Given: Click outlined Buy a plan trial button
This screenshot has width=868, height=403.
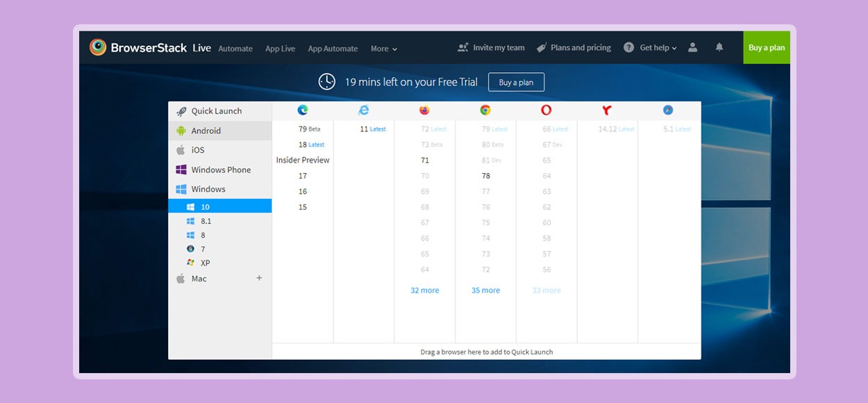Looking at the screenshot, I should 516,82.
